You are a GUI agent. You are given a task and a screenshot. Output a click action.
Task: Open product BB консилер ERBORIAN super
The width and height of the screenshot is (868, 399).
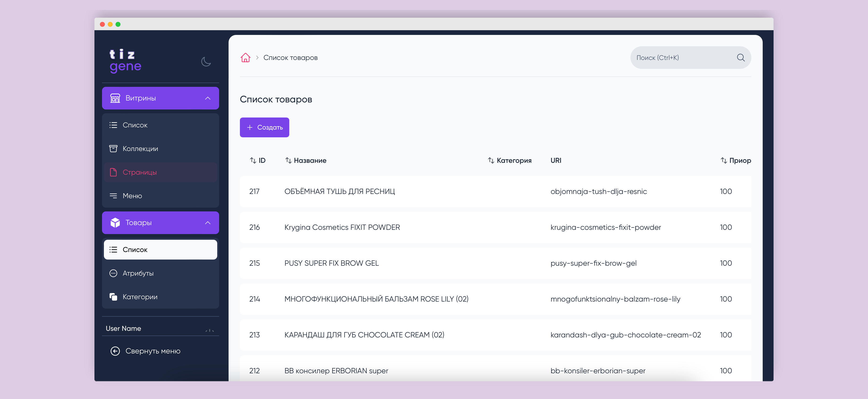(x=336, y=371)
